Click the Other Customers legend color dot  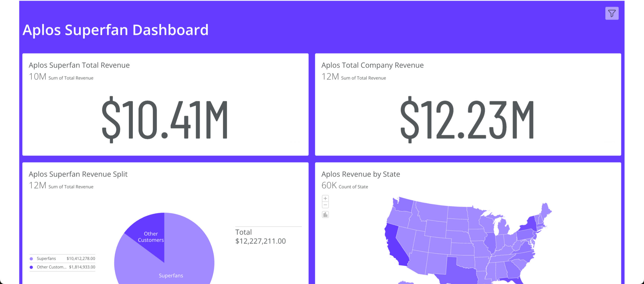pos(31,267)
